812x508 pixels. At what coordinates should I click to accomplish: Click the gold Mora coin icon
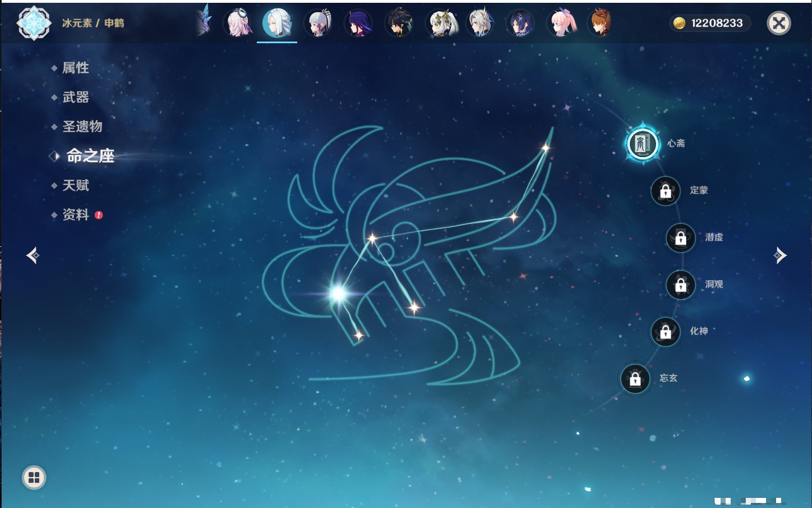point(679,23)
